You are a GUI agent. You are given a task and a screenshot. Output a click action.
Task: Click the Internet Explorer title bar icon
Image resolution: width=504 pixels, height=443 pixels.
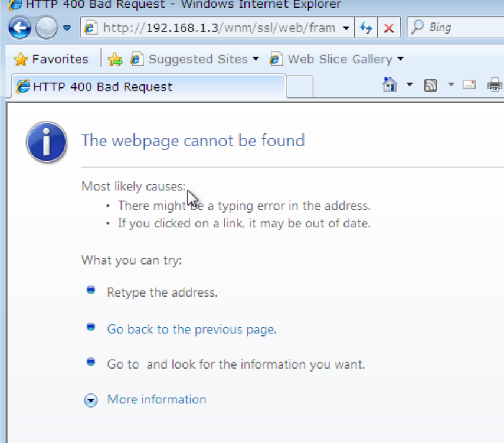[15, 5]
